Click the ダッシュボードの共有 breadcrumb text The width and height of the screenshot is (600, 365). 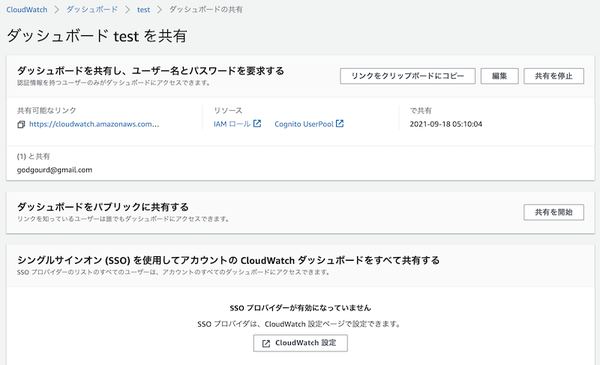pos(206,10)
